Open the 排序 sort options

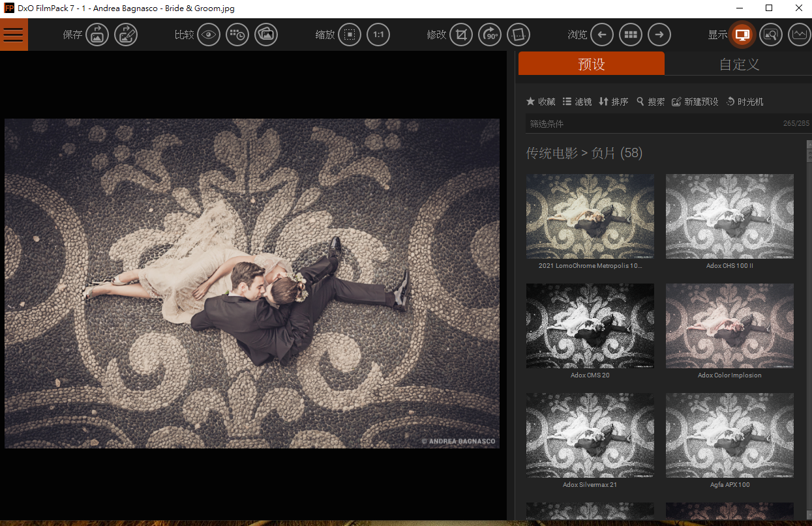[613, 102]
